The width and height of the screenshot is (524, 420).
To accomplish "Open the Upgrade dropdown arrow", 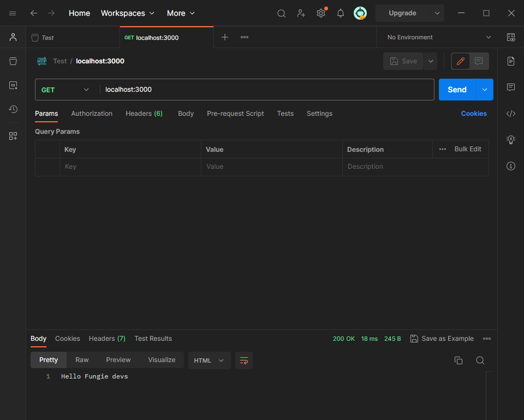I will [437, 13].
